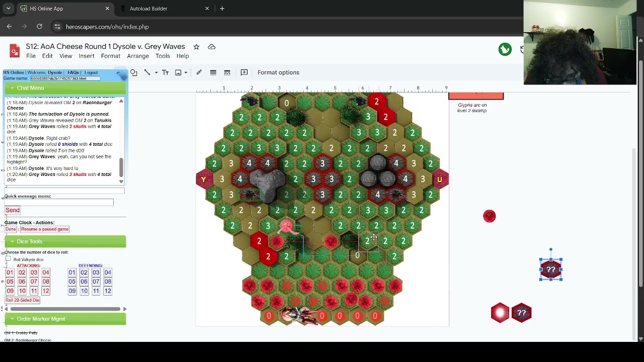This screenshot has width=644, height=362.
Task: Click the chat log scroll down arrow
Action: [121, 182]
